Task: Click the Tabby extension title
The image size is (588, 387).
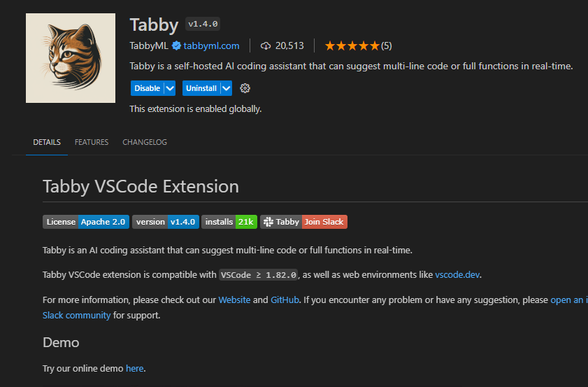Action: [x=154, y=25]
